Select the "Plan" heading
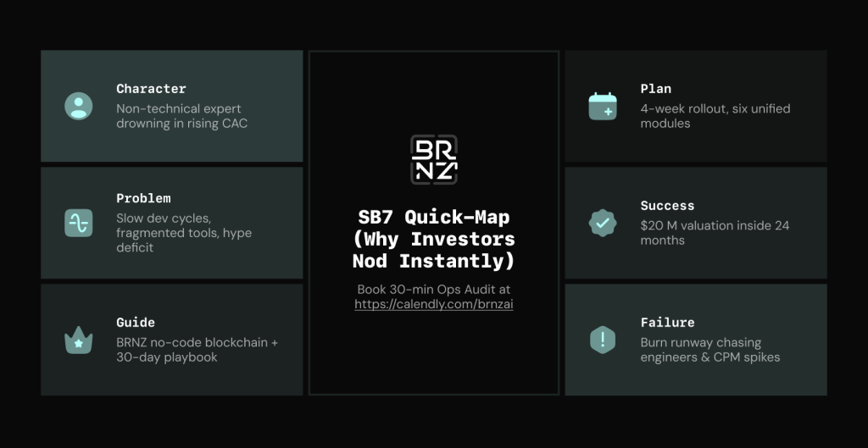This screenshot has width=868, height=448. coord(656,88)
